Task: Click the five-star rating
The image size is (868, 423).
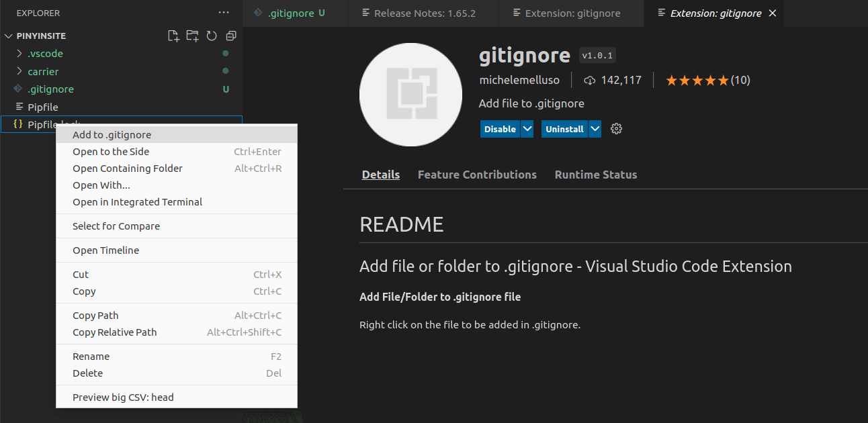Action: 697,81
